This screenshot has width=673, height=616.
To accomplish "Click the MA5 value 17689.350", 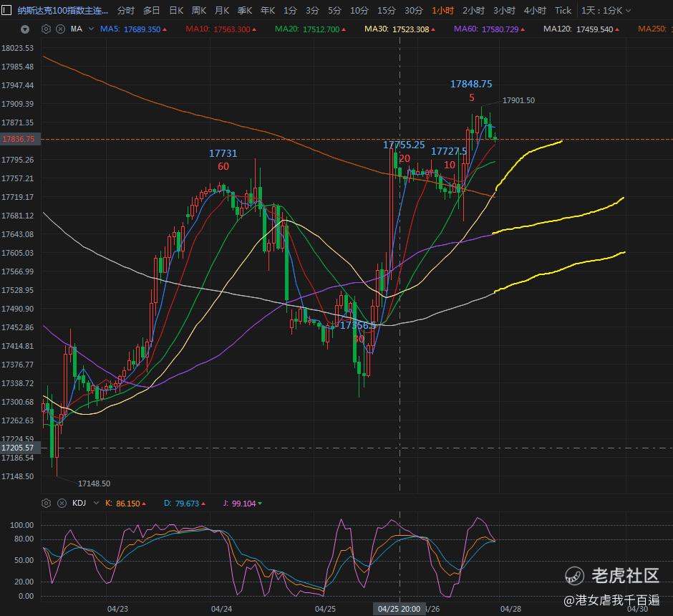I will tap(142, 29).
